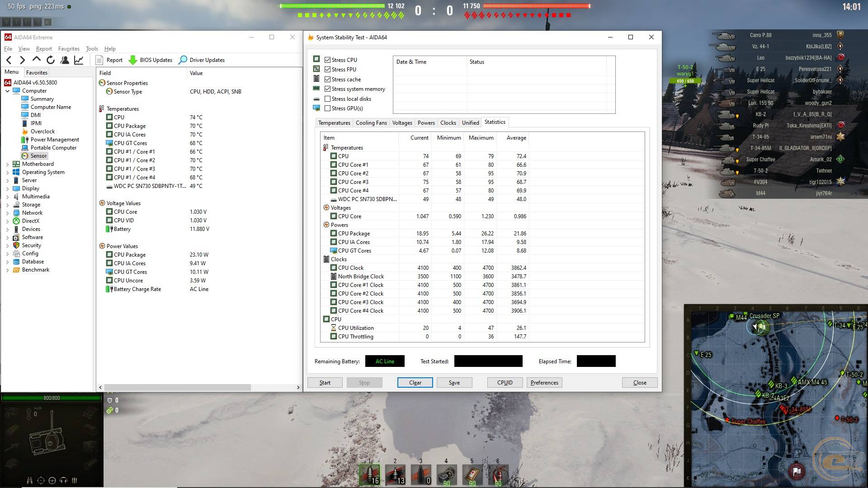Enable the Stress GPU(s) checkbox

coord(328,108)
